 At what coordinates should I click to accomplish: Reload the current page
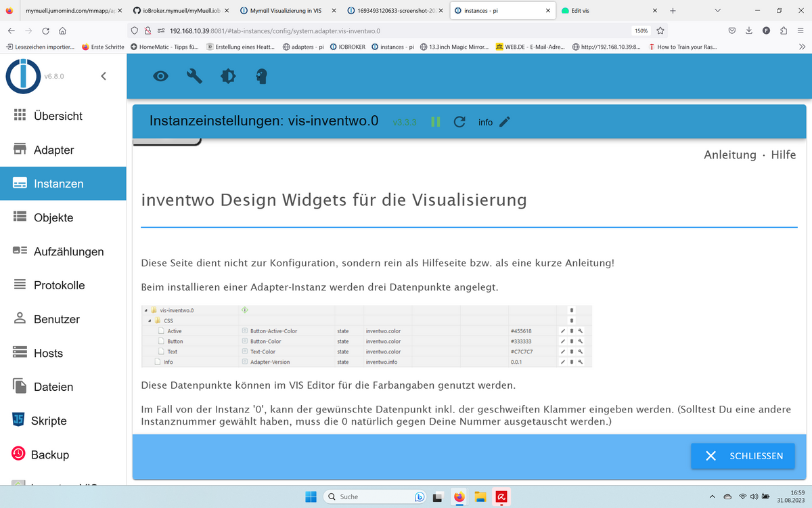45,30
